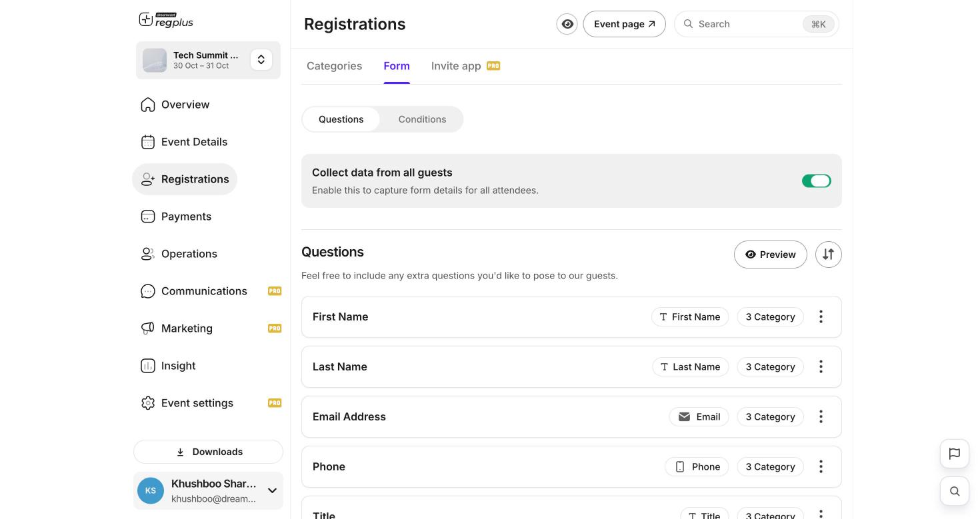Open options menu for Phone question
980x519 pixels.
coord(821,467)
